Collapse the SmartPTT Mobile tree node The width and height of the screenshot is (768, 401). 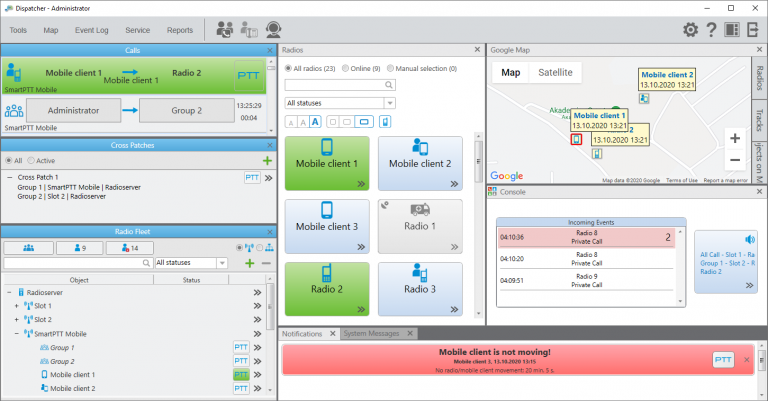pyautogui.click(x=17, y=334)
